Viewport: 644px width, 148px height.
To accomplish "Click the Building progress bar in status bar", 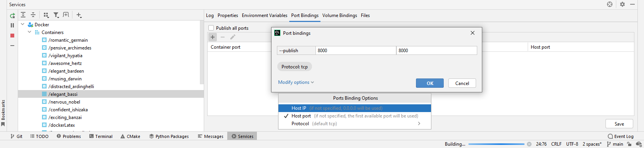I will [496, 144].
